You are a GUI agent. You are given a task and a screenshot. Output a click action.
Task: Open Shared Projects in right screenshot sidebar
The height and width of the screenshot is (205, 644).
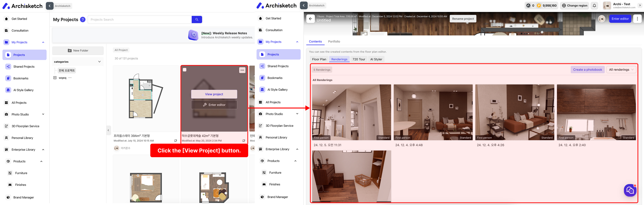[278, 66]
